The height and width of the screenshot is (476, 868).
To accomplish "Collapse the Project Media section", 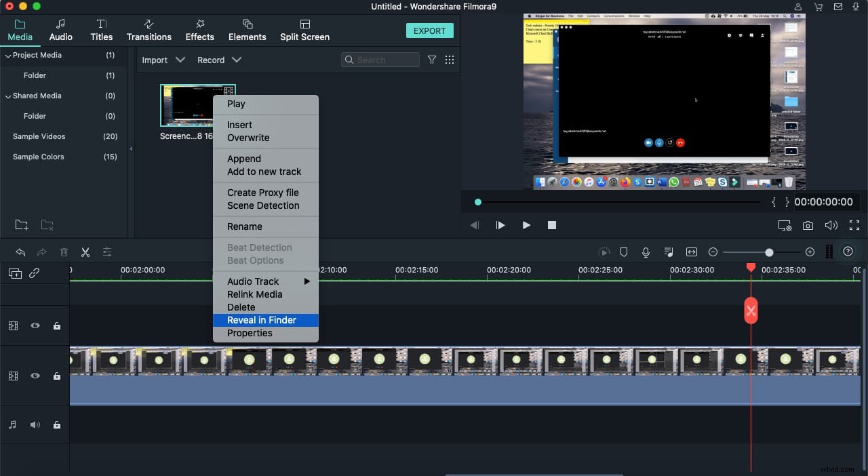I will pyautogui.click(x=7, y=55).
